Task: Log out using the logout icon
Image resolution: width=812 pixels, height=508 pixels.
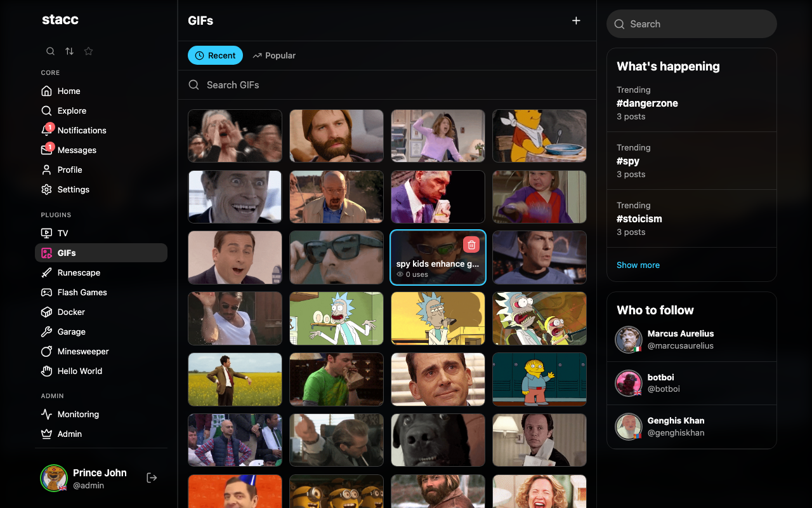Action: point(152,477)
